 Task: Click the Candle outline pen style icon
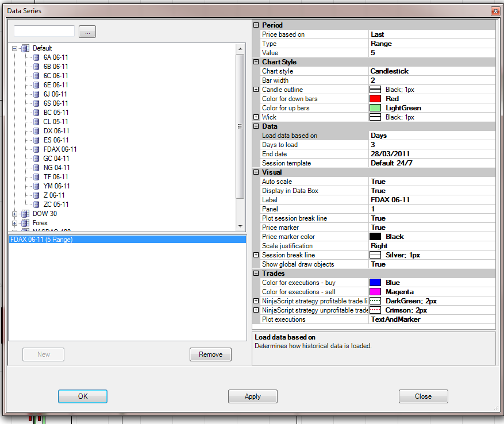tap(375, 90)
